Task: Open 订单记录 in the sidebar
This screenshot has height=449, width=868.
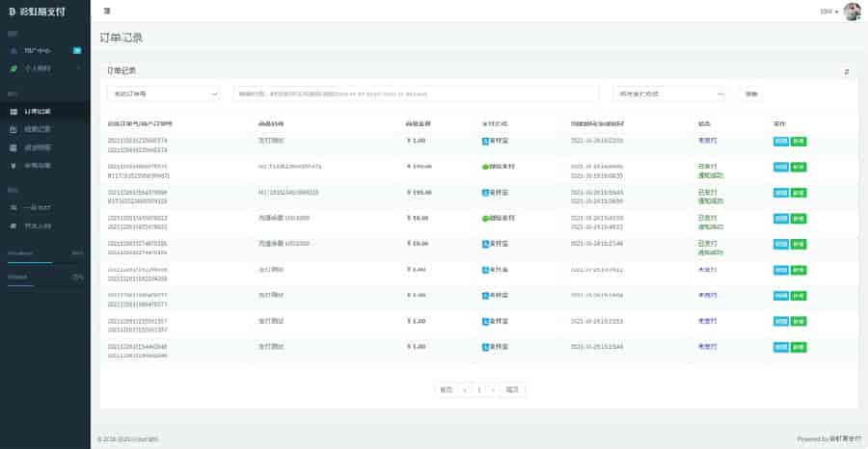Action: 37,112
